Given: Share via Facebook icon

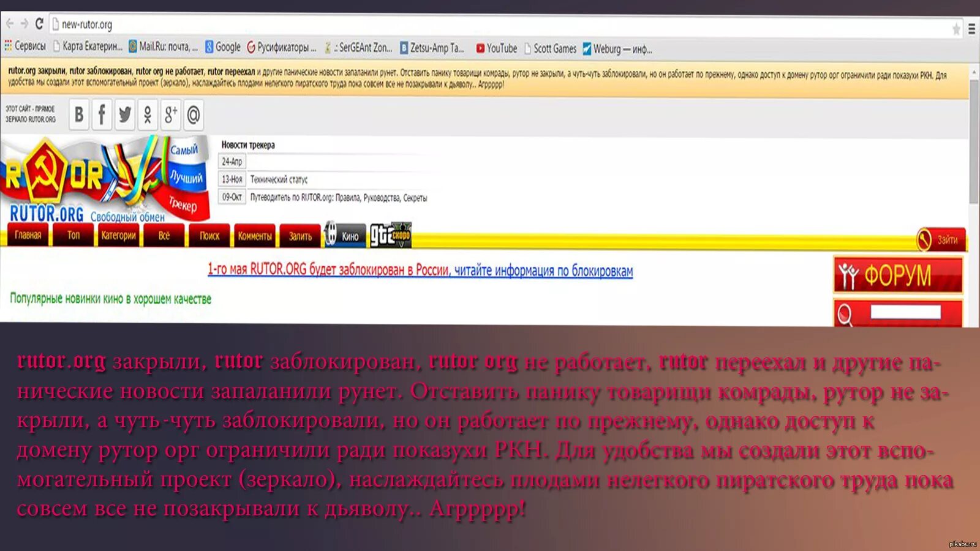Looking at the screenshot, I should point(102,114).
